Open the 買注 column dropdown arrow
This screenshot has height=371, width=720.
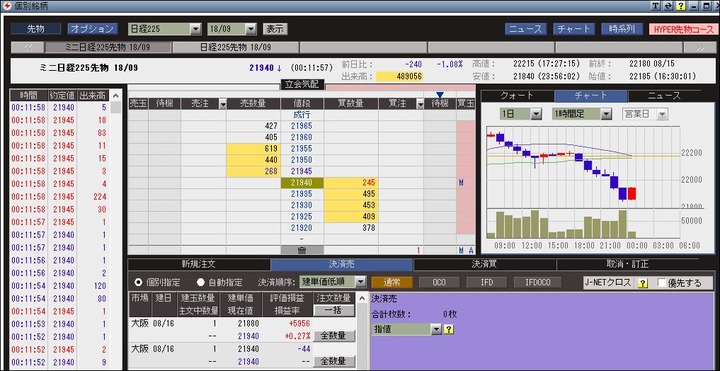pos(419,105)
